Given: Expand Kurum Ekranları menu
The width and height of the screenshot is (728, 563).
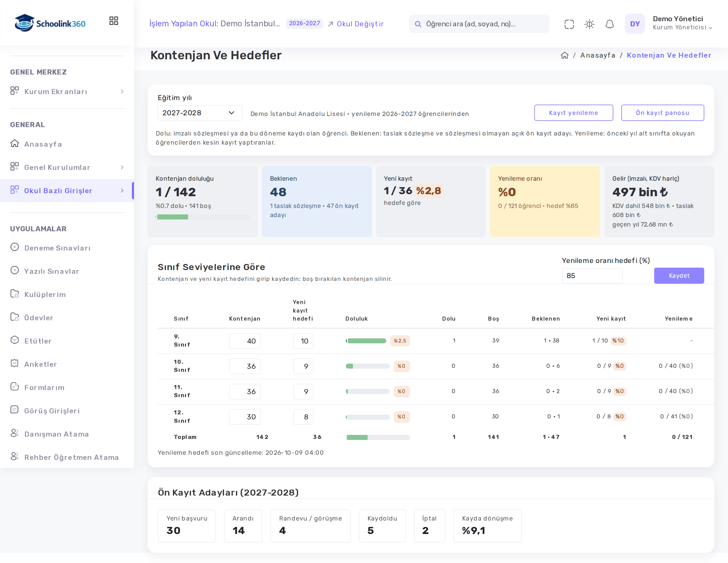Looking at the screenshot, I should pos(67,91).
